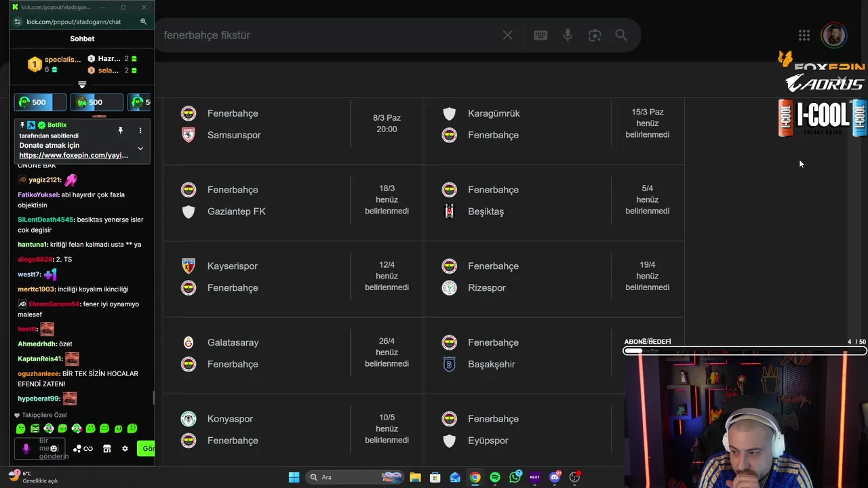
Task: Click the Abone Hedefi progress bar
Action: (x=745, y=351)
